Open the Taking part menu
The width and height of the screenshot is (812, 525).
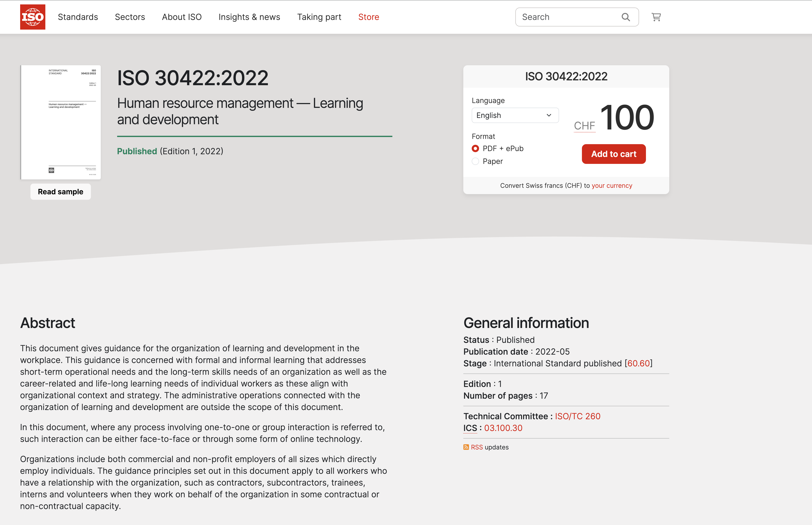click(x=319, y=17)
